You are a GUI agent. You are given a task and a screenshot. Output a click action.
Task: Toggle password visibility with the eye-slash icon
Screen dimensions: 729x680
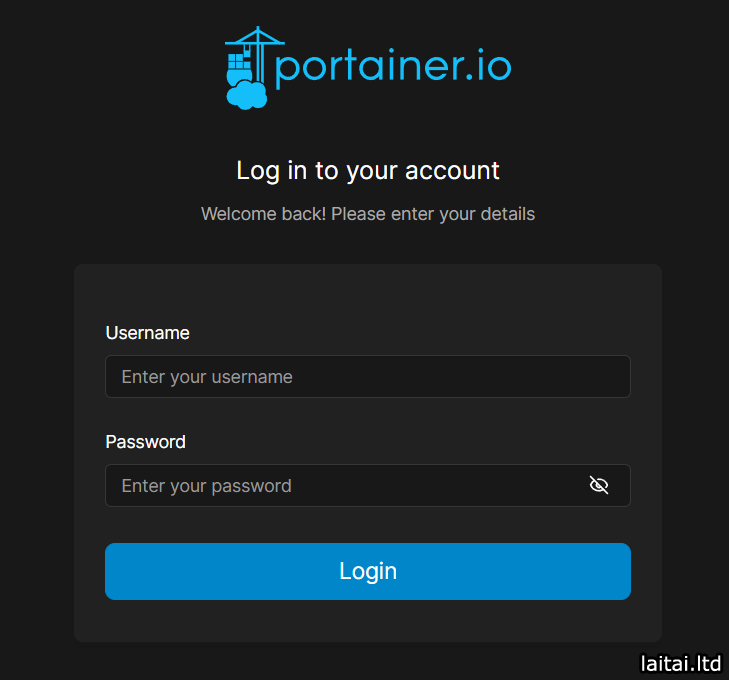(599, 486)
